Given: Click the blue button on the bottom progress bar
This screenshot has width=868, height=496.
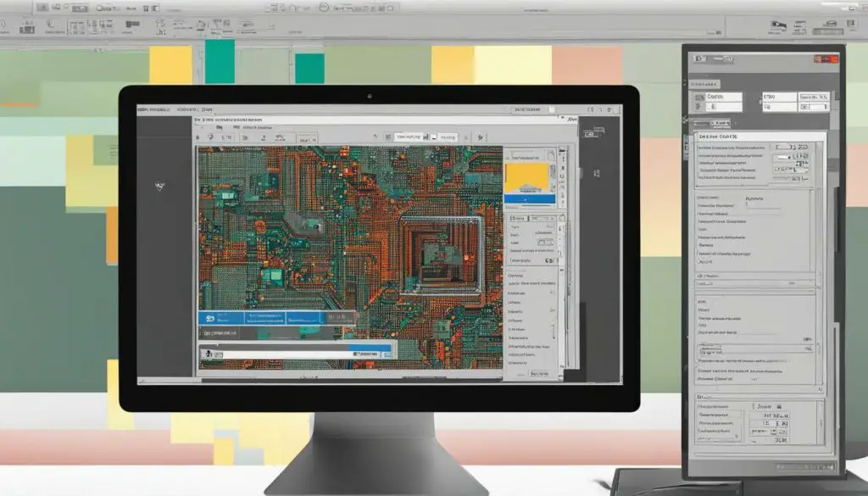Looking at the screenshot, I should tap(372, 349).
